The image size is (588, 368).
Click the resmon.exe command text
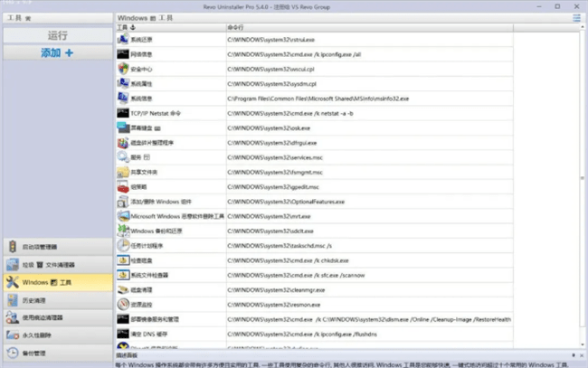pyautogui.click(x=274, y=305)
